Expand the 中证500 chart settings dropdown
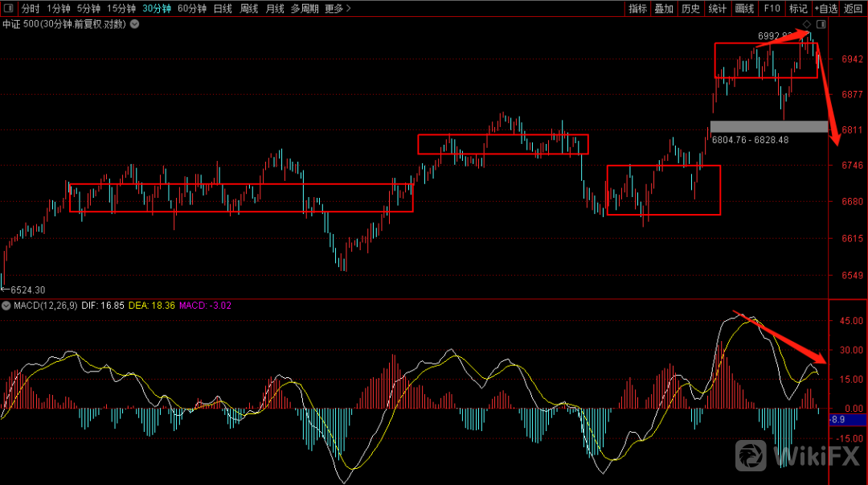Viewport: 868px width, 485px height. 134,24
